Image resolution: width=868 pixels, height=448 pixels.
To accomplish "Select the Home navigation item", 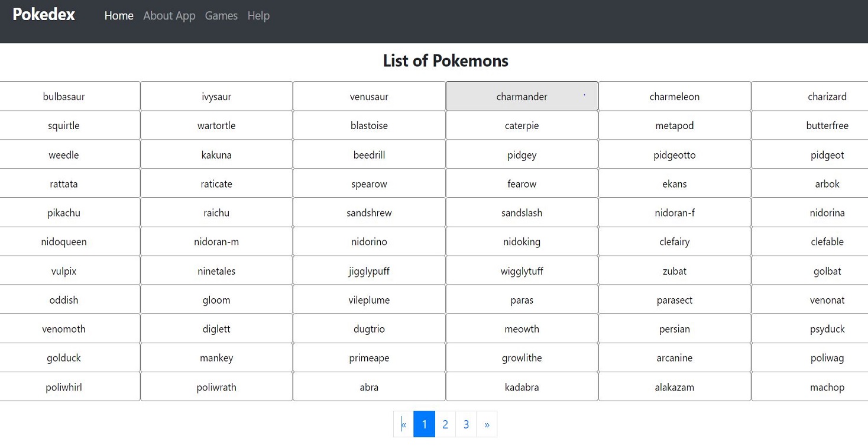I will (x=118, y=16).
